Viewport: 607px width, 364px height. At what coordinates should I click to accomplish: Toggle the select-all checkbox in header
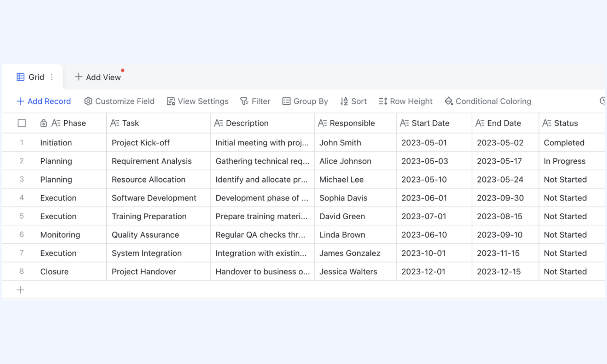click(x=22, y=123)
